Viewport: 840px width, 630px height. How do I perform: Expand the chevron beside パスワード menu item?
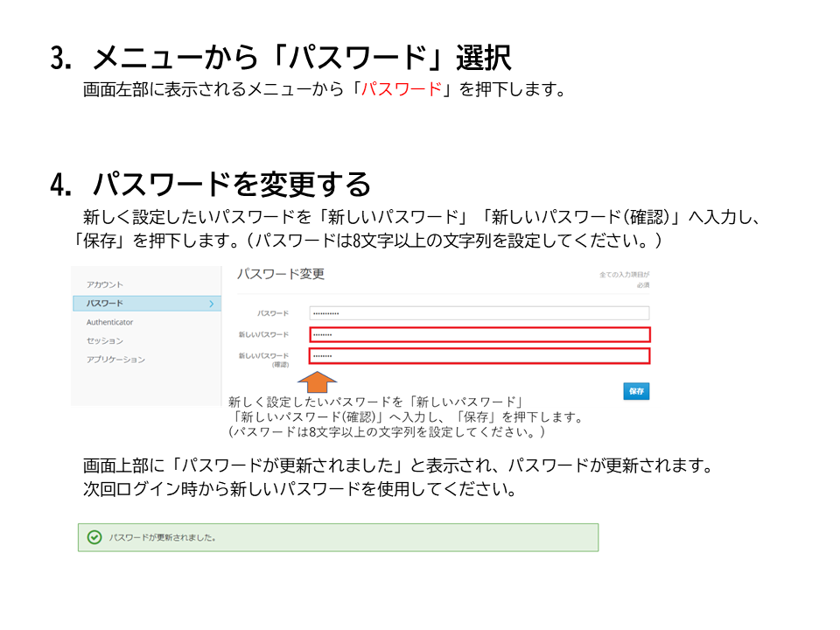[212, 304]
